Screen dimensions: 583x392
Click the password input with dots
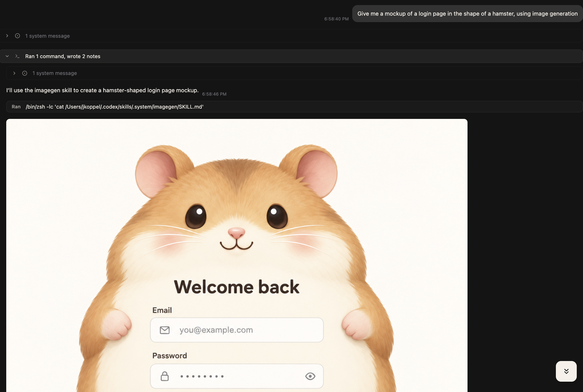coord(237,376)
